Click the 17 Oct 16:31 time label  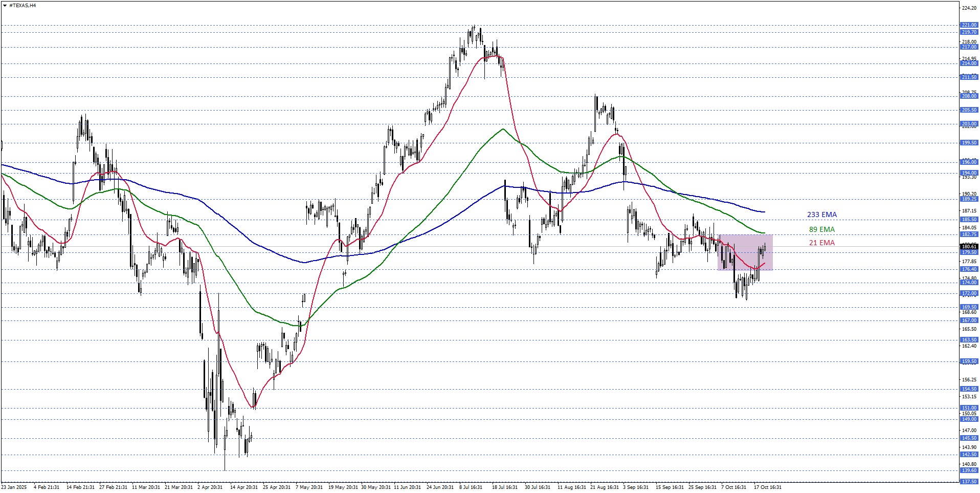tap(767, 487)
